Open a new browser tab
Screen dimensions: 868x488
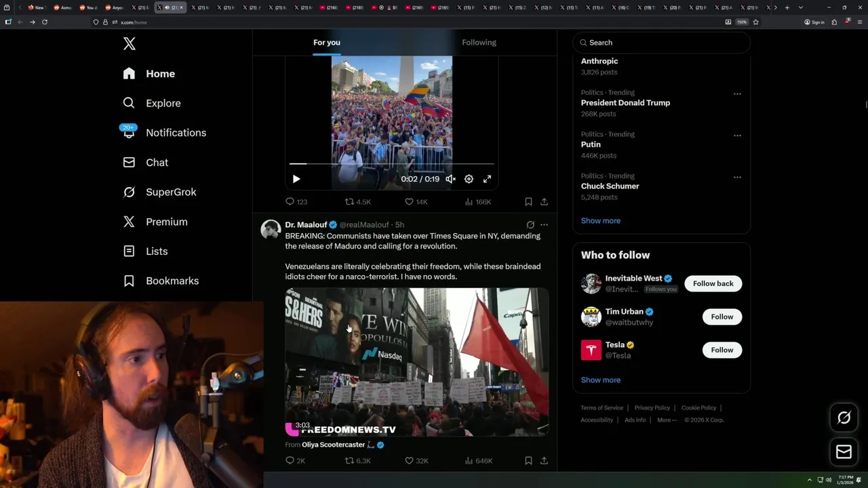click(x=787, y=7)
